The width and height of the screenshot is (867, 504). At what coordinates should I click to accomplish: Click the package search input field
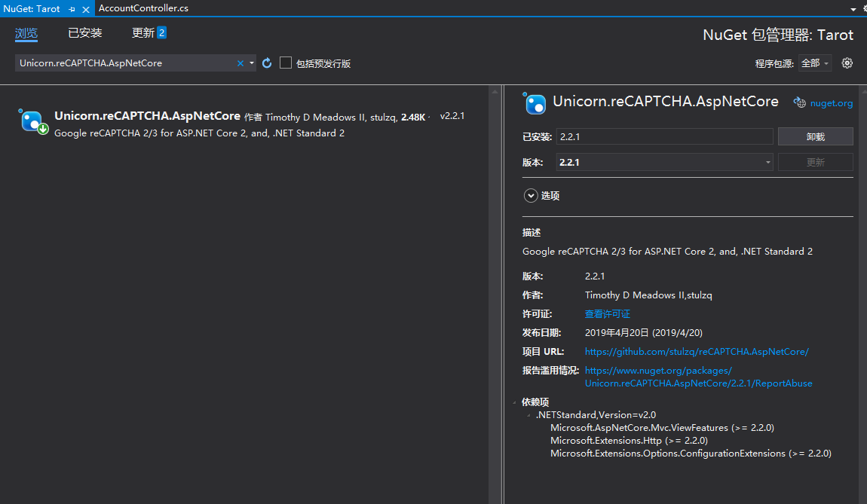tap(124, 63)
